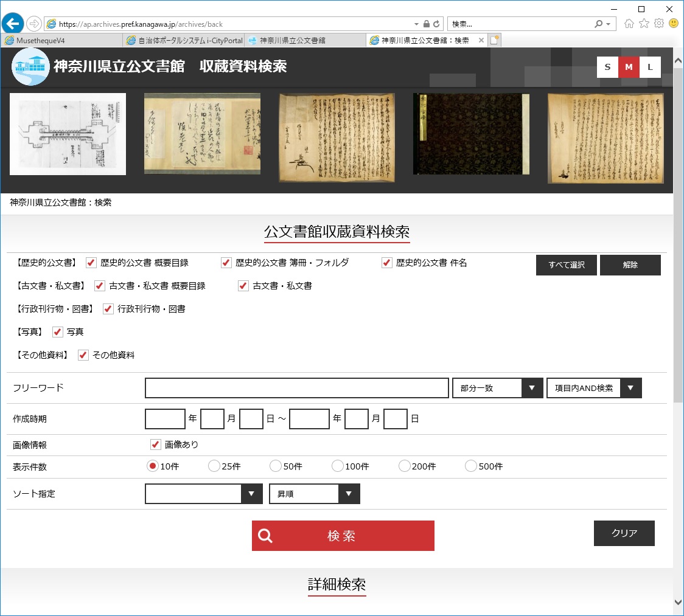Click the end month field of 作成時期
Screen dimensions: 684x616
click(357, 418)
